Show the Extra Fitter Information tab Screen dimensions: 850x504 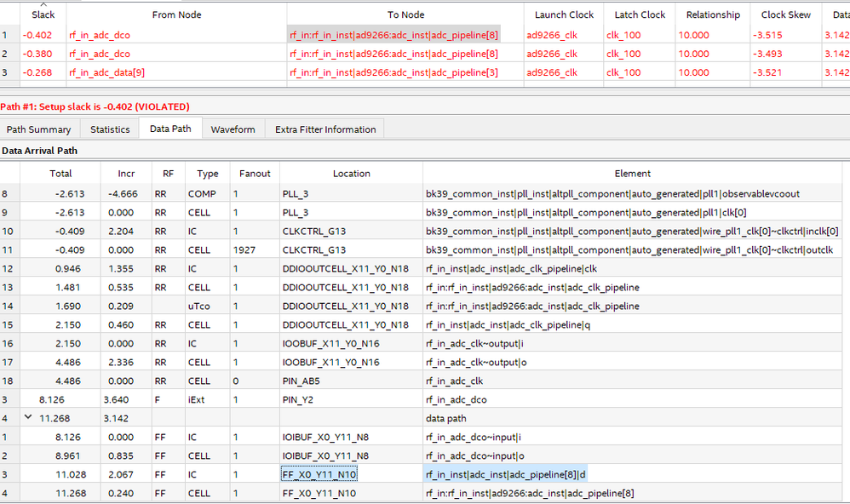click(x=325, y=129)
